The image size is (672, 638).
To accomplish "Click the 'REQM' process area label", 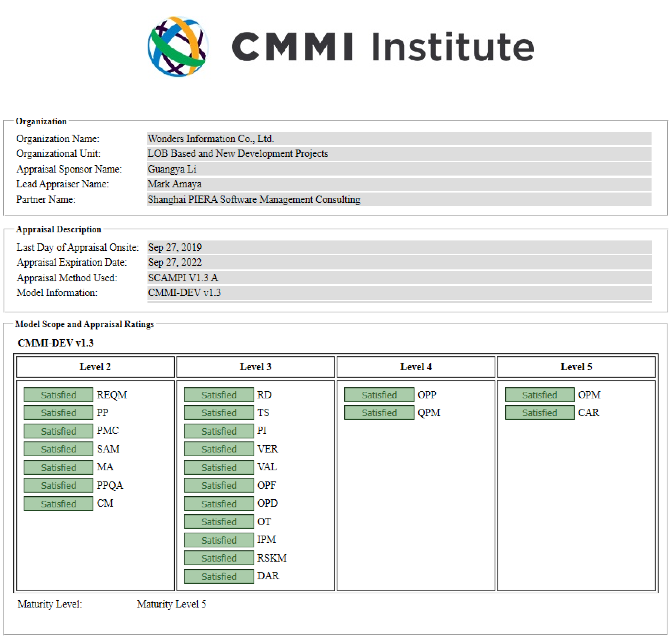I will coord(112,395).
